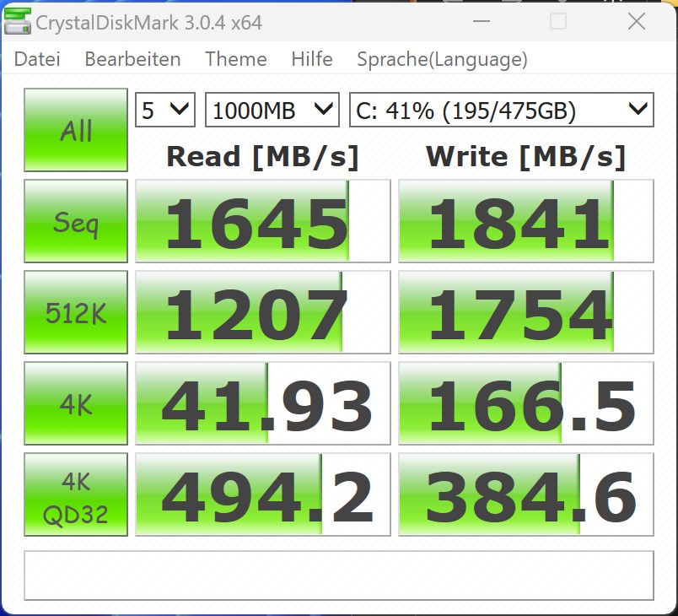The image size is (678, 616).
Task: Expand the test runs dropdown showing 5
Action: click(x=165, y=110)
